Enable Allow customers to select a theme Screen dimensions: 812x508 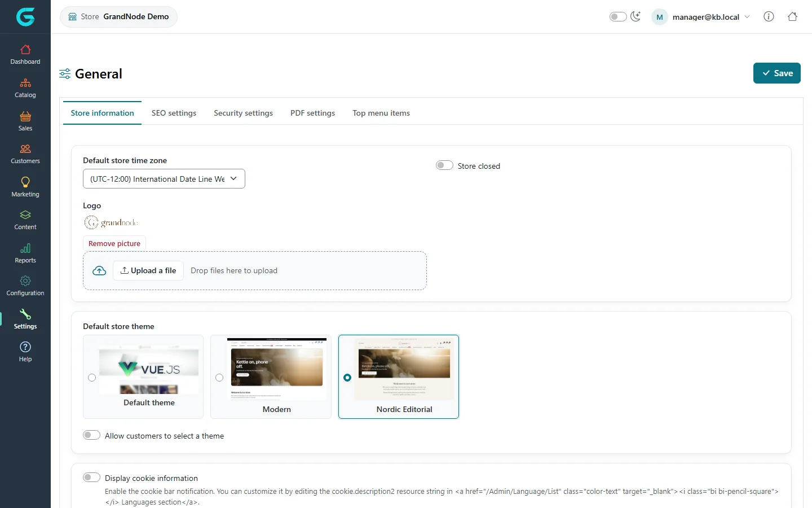point(91,435)
